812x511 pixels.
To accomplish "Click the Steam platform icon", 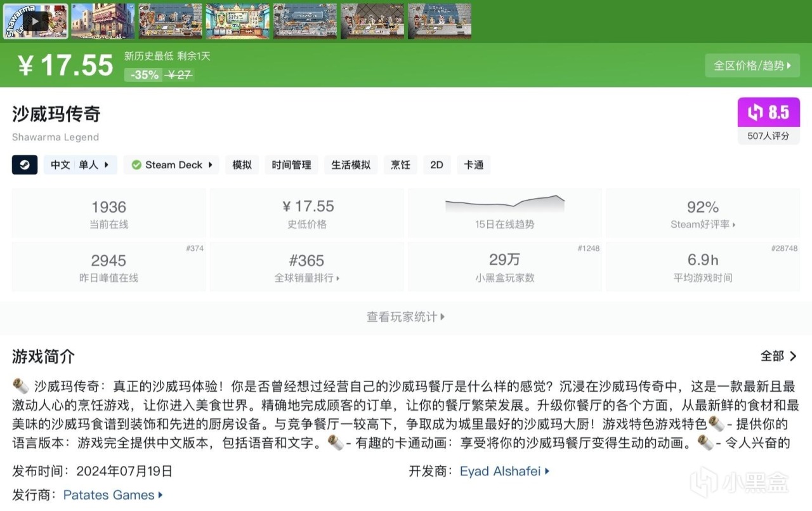I will point(25,165).
